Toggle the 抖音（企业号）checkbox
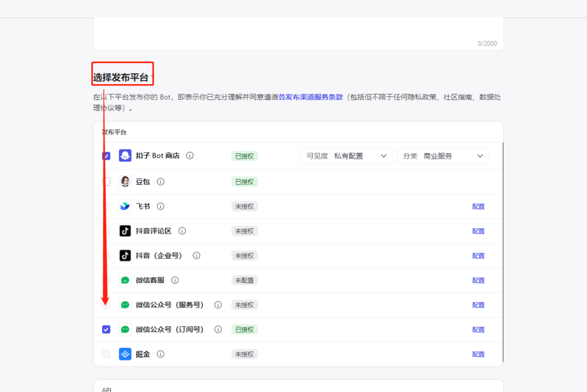 [x=107, y=256]
